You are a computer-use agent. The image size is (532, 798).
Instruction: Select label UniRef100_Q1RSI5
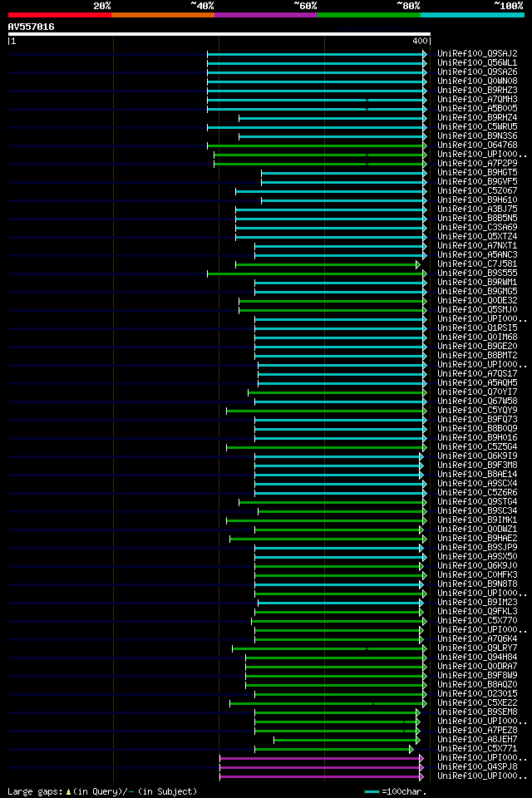[477, 328]
